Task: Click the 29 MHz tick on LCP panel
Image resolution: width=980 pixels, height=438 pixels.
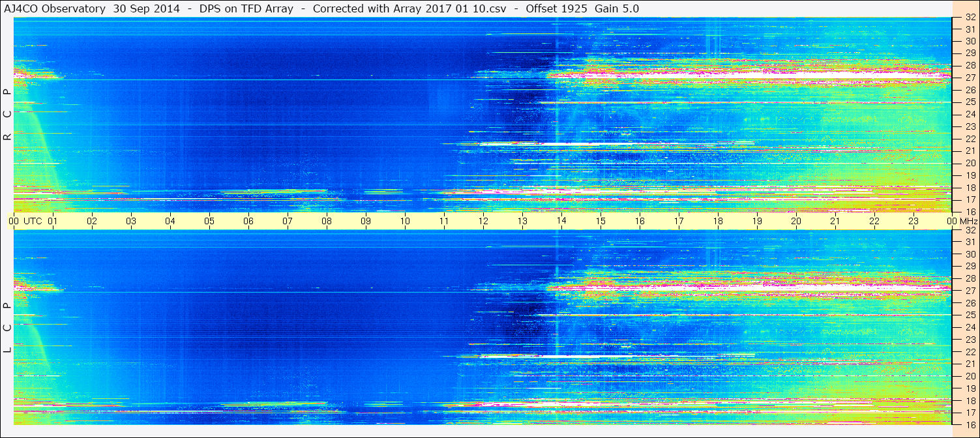Action: pos(970,267)
